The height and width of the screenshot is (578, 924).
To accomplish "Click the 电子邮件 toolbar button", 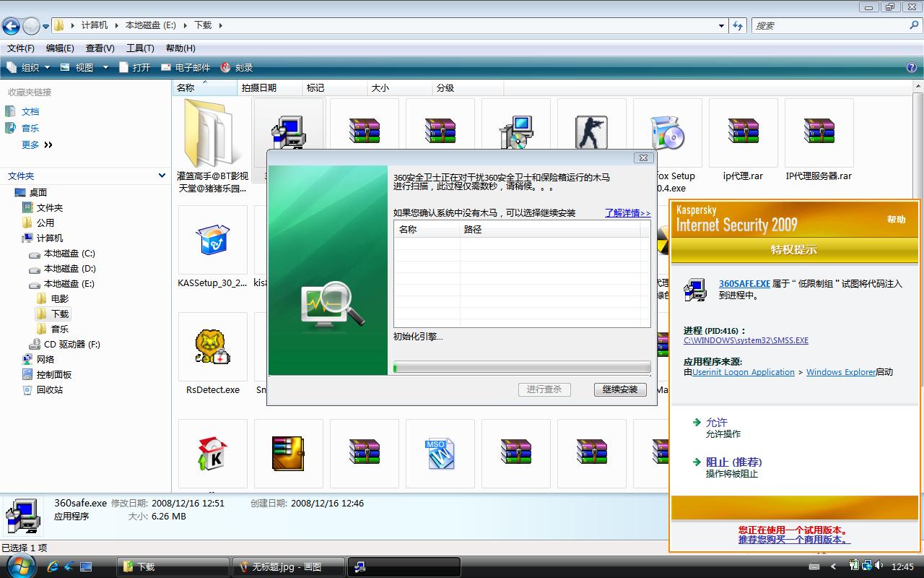I will 185,67.
